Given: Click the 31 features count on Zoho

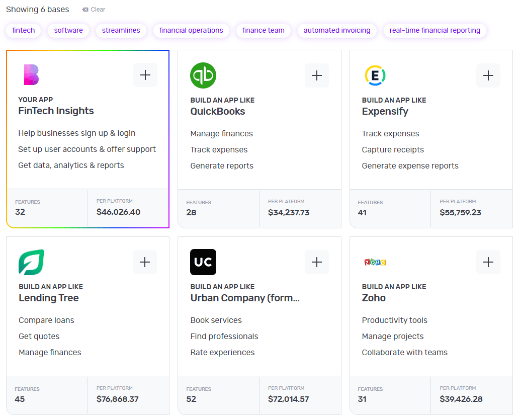Looking at the screenshot, I should click(x=362, y=399).
